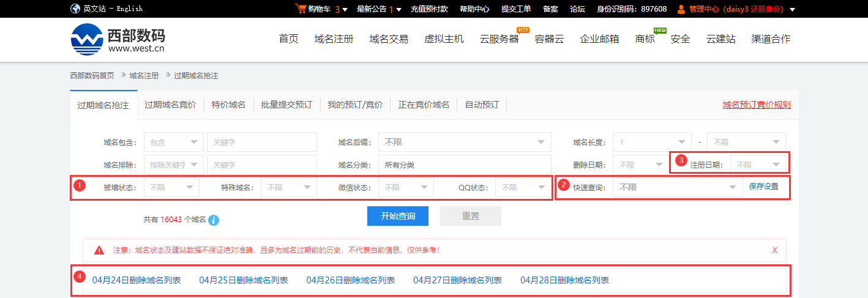This screenshot has width=868, height=298.
Task: Open the 快速查询 dropdown
Action: click(x=678, y=187)
